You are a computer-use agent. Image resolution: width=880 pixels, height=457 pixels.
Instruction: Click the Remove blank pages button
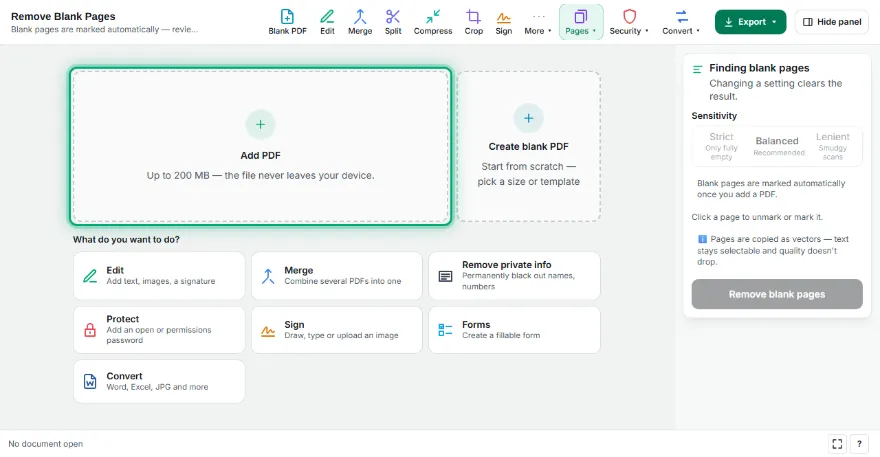pos(777,294)
